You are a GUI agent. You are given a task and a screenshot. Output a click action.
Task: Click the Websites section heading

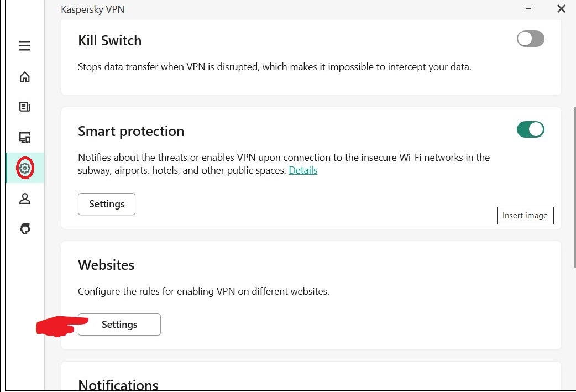[x=106, y=265]
